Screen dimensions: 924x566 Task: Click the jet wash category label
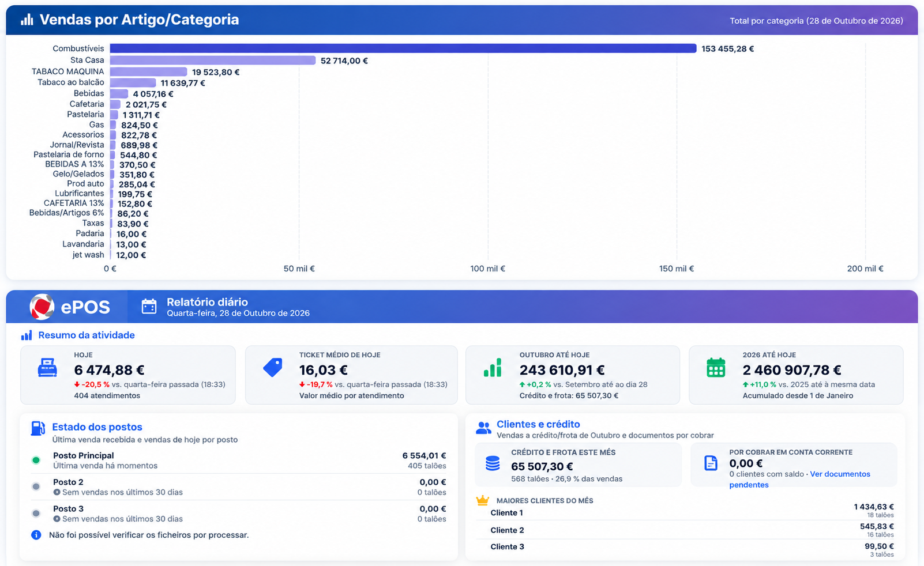(88, 255)
